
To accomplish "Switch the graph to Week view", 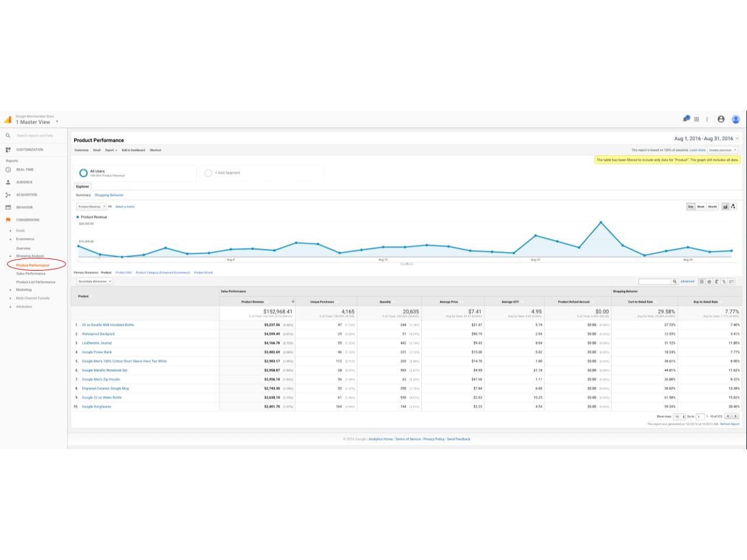I will (x=701, y=206).
